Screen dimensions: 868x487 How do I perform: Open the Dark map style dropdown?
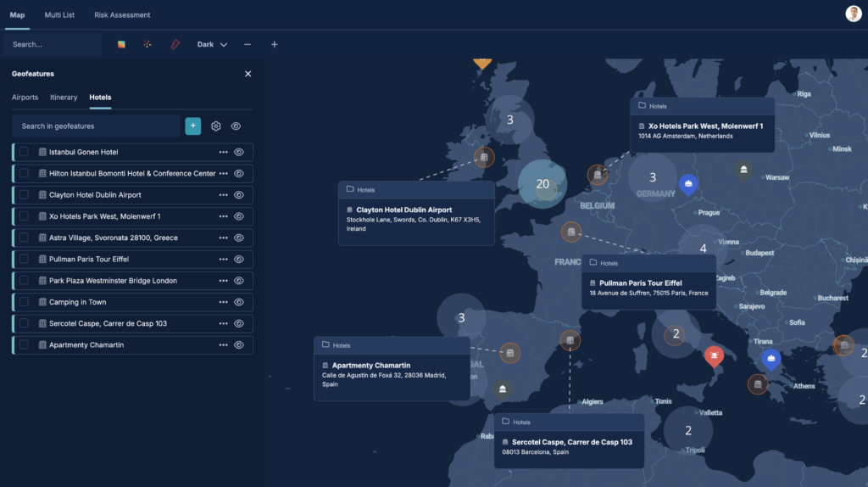point(212,44)
